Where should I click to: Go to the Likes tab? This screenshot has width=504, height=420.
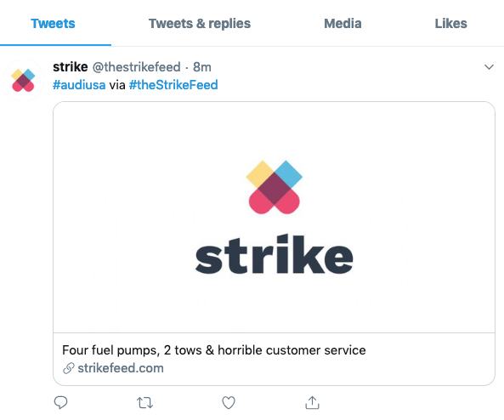tap(451, 24)
